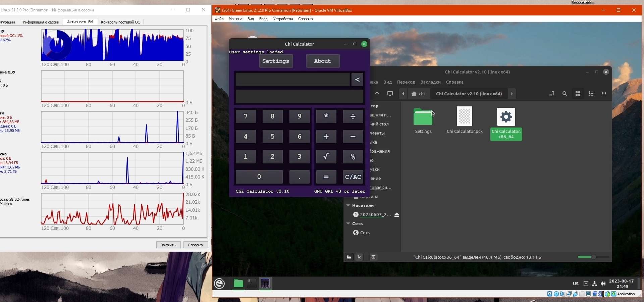Open the removable drives applet in guest tray

pos(586,284)
